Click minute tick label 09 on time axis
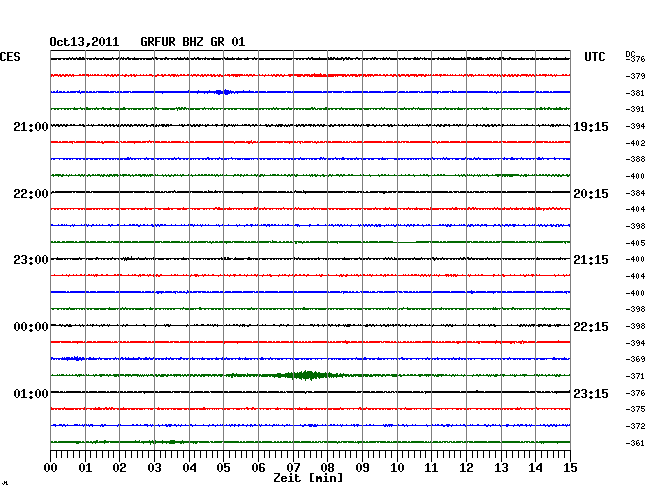Screen dimensions: 650x494 click(x=362, y=468)
